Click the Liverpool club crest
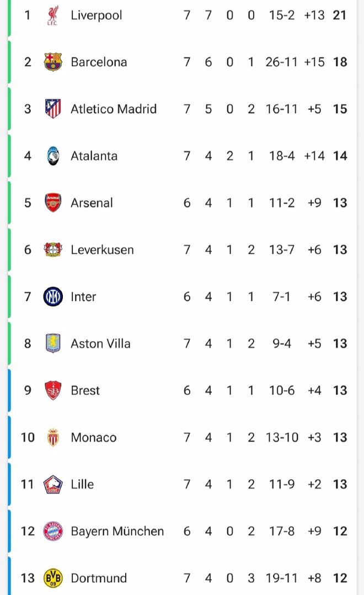This screenshot has width=364, height=595. pyautogui.click(x=53, y=15)
